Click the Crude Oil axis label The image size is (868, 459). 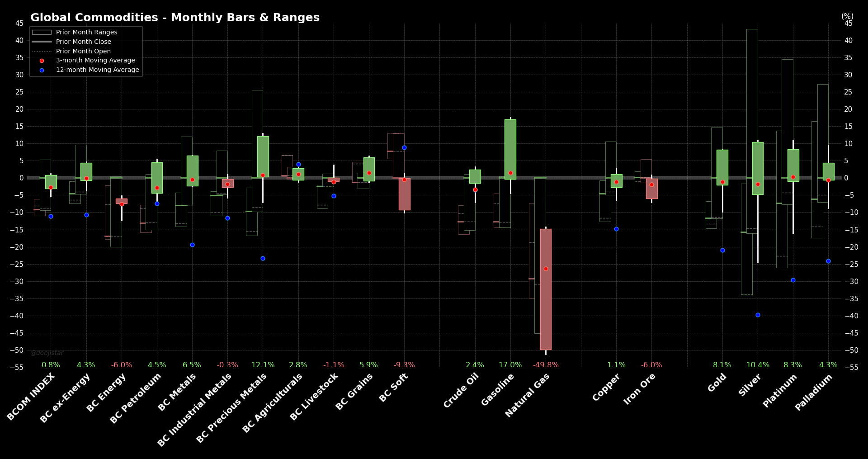pyautogui.click(x=461, y=390)
